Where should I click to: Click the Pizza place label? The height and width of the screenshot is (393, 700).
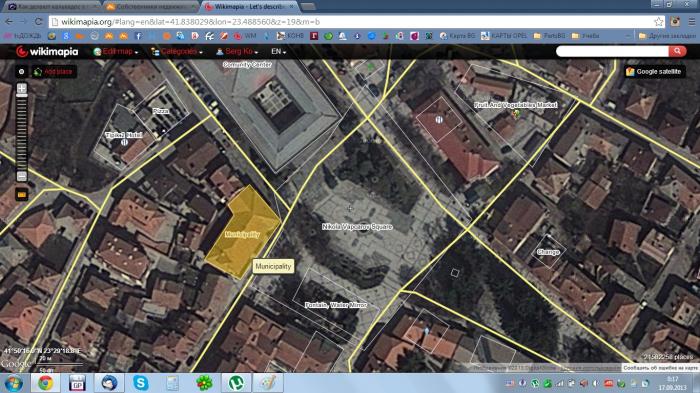(x=161, y=111)
